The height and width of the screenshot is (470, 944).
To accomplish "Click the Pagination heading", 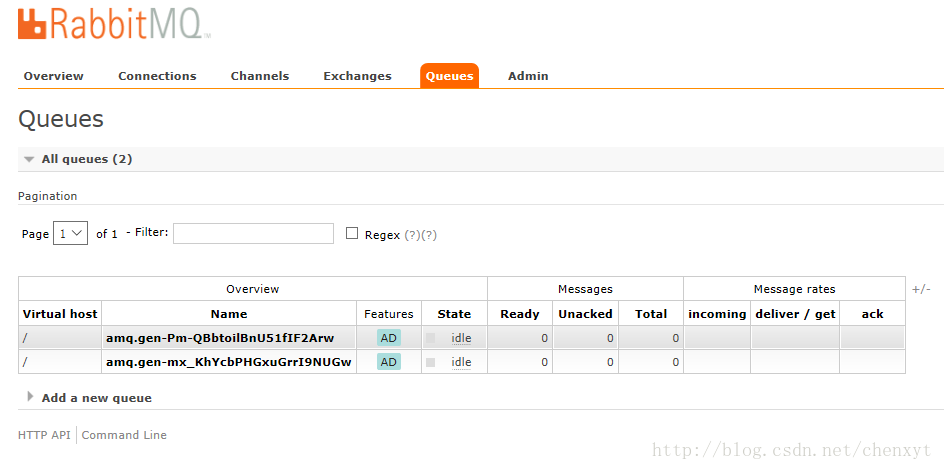I will (48, 196).
